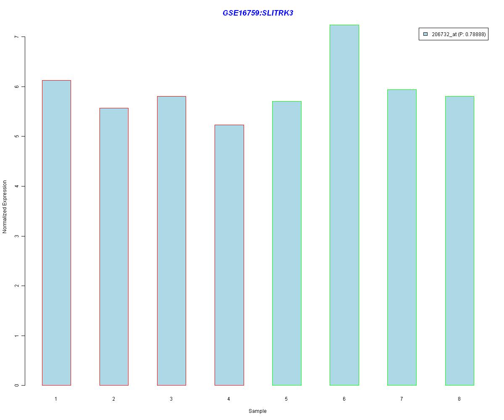Click x-axis label 7
Viewport: 504px width, 420px height.
click(402, 399)
